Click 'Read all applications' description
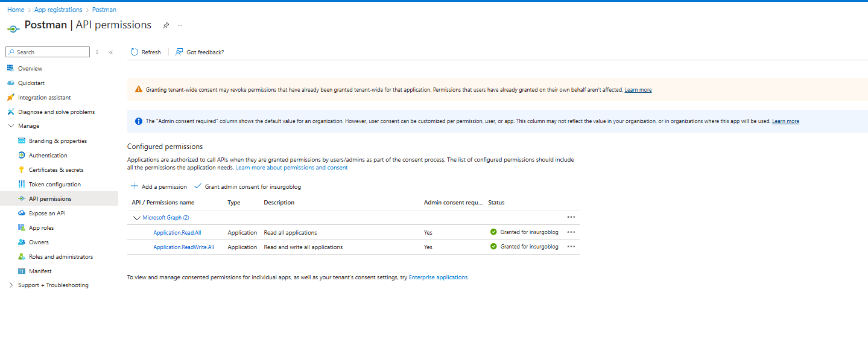This screenshot has width=868, height=342. pyautogui.click(x=290, y=232)
